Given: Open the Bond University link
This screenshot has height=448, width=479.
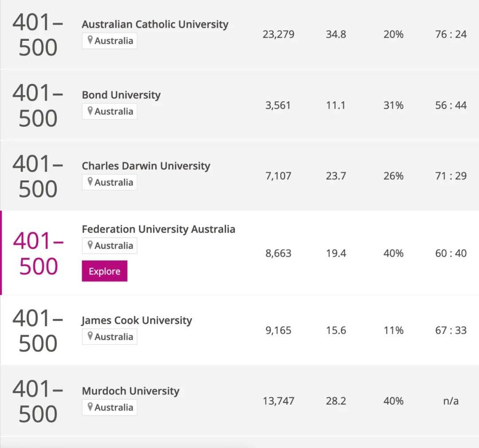Looking at the screenshot, I should [121, 95].
